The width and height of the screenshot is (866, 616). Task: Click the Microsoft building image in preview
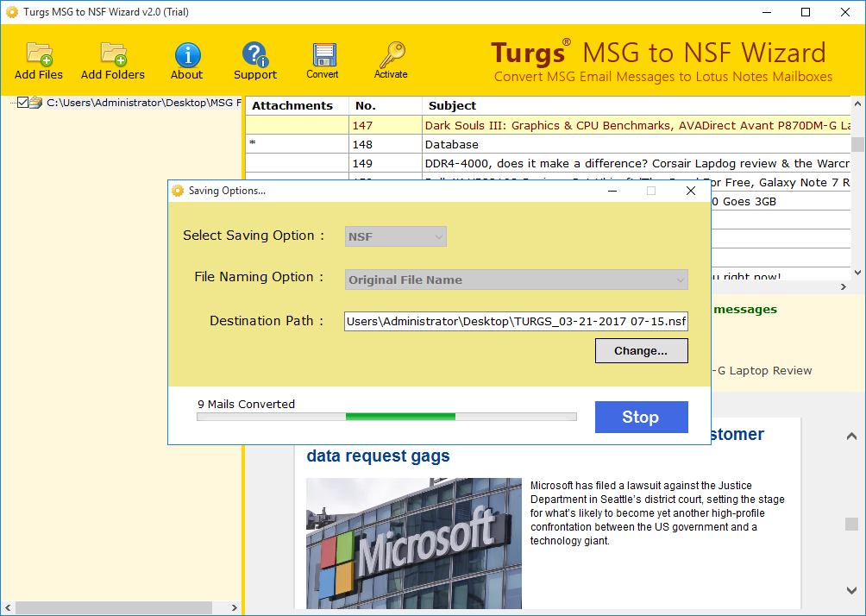click(414, 543)
